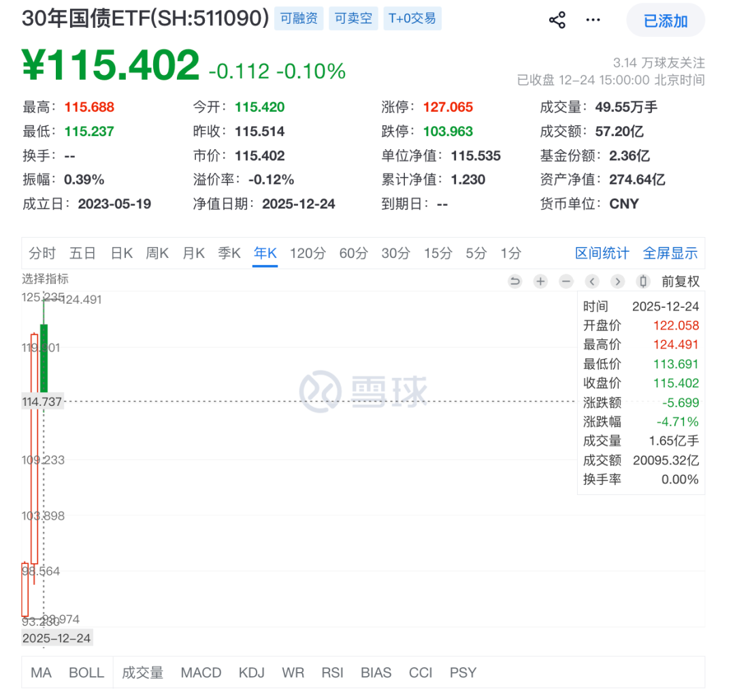The image size is (735, 700).
Task: Switch to the 五日 tab
Action: coord(82,253)
